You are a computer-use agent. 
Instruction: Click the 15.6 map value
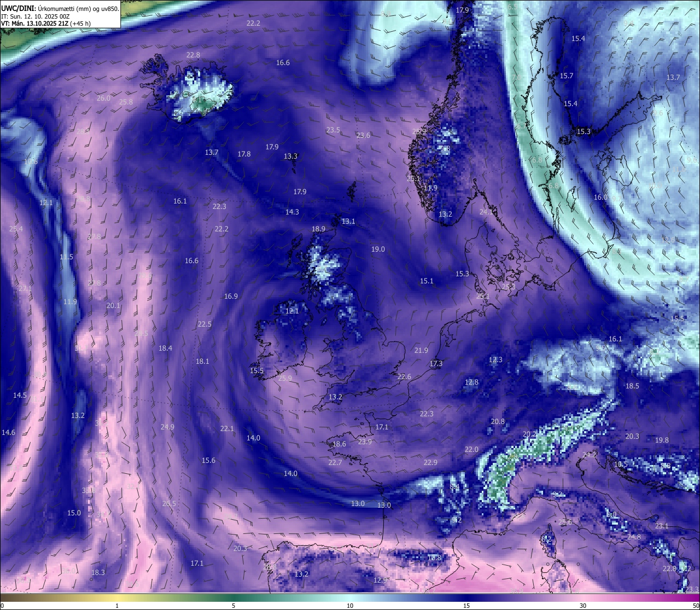(x=208, y=461)
